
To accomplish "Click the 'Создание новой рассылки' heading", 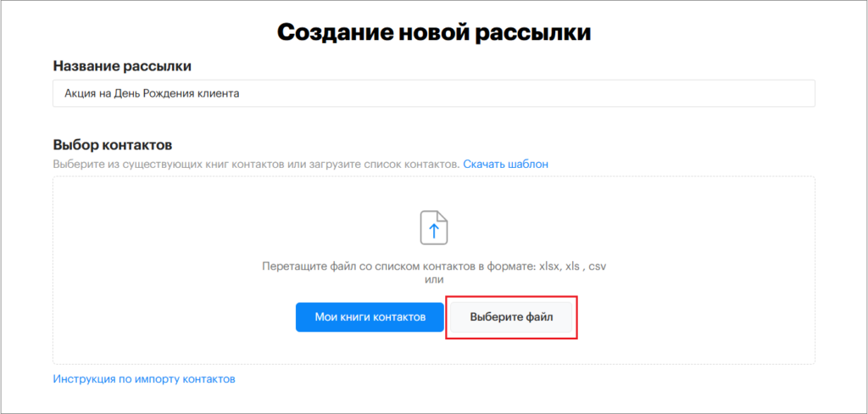I will 434,33.
